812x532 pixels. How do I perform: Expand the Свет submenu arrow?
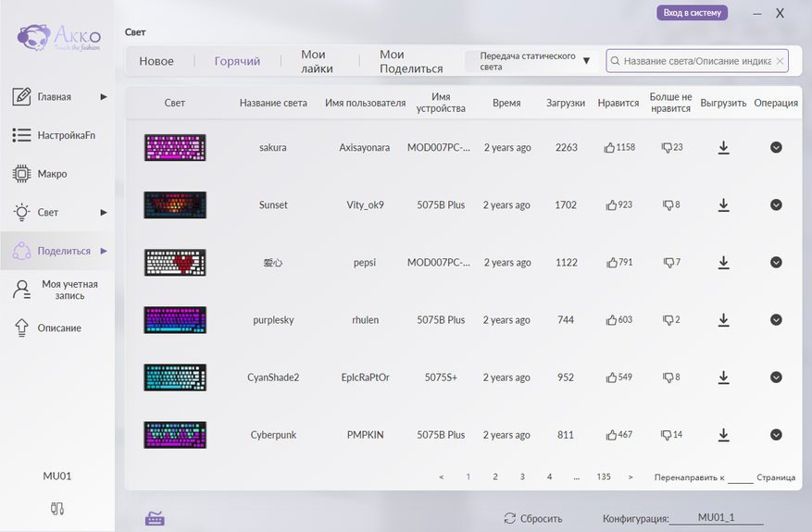pyautogui.click(x=104, y=212)
